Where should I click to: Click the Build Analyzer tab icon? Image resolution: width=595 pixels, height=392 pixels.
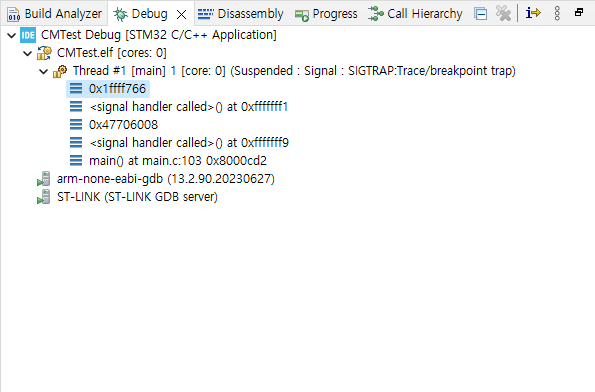[x=14, y=14]
